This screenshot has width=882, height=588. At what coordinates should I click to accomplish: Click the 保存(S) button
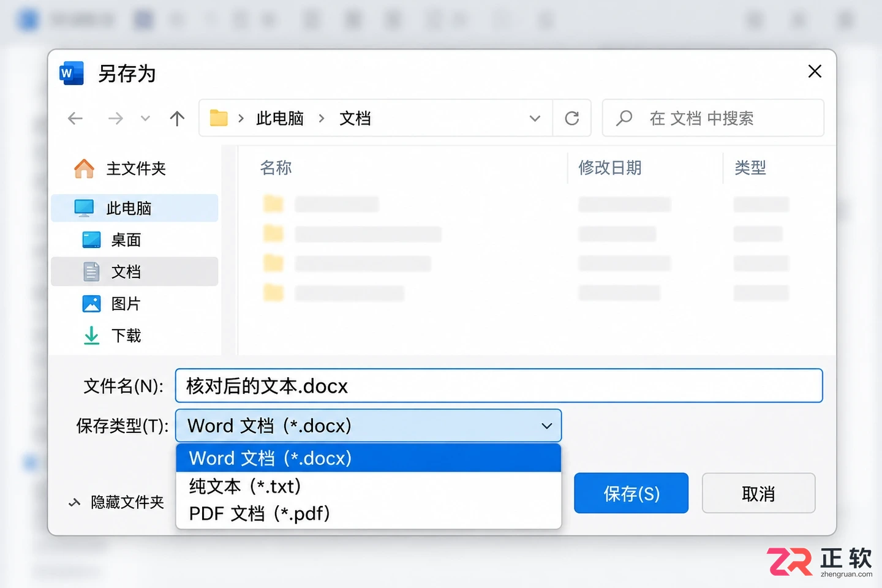point(631,493)
